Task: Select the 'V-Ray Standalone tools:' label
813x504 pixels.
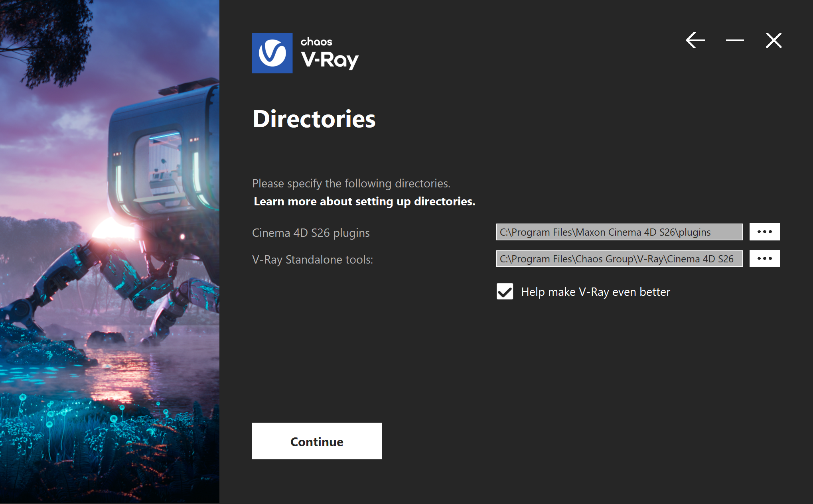Action: (312, 260)
